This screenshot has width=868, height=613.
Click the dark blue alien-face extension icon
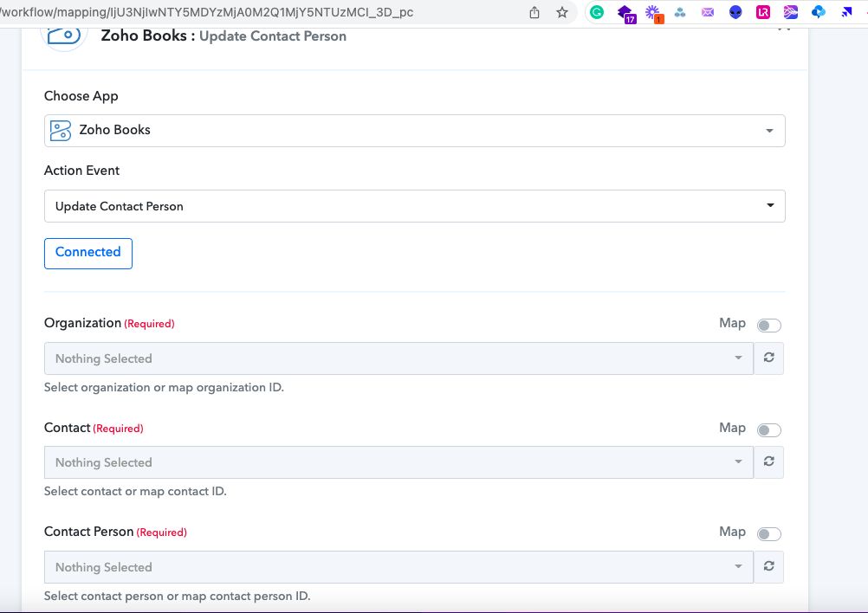[735, 12]
